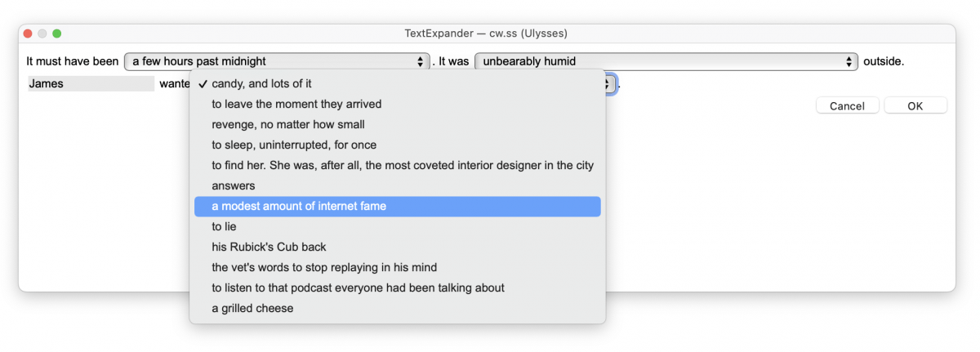Choose 'to listen to that podcast' entry
Viewport: 980px width, 352px height.
397,287
